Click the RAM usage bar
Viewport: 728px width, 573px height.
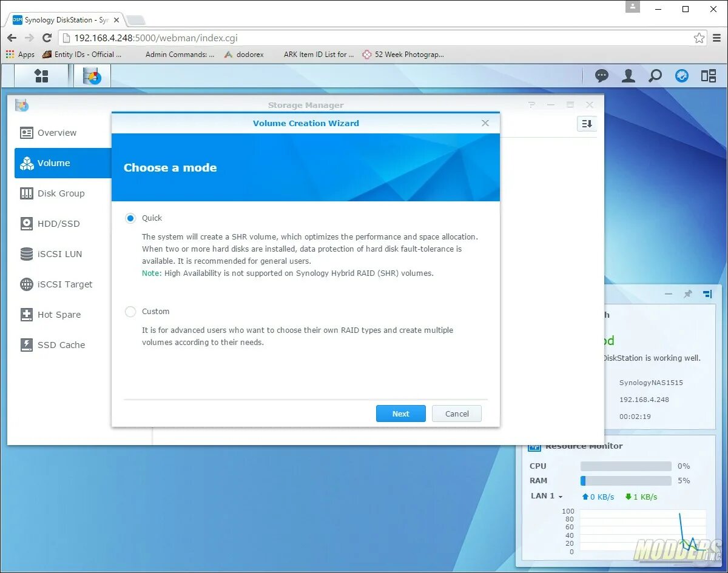[x=626, y=481]
